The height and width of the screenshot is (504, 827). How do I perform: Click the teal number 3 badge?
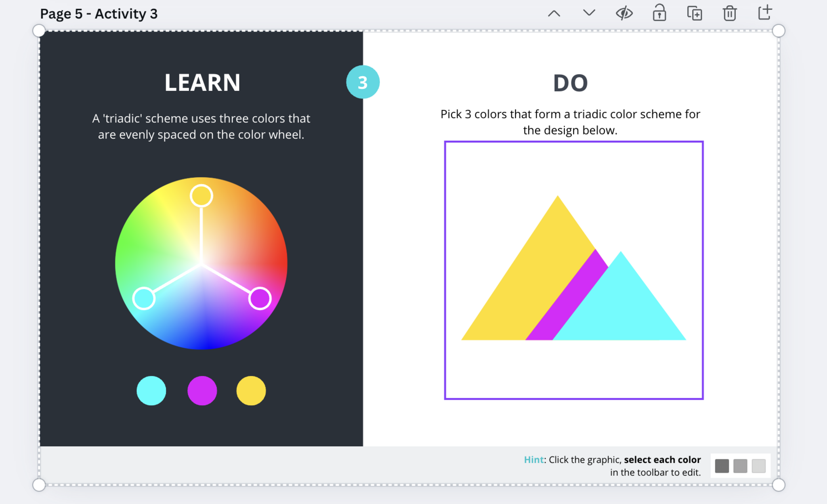tap(363, 82)
